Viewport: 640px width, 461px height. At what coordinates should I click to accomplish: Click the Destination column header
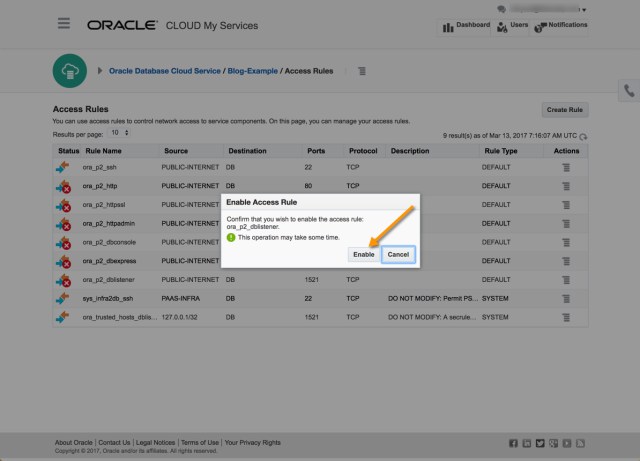point(247,151)
